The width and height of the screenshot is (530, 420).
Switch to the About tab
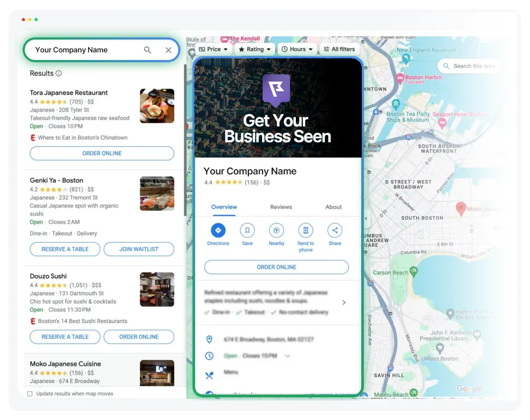[x=333, y=207]
